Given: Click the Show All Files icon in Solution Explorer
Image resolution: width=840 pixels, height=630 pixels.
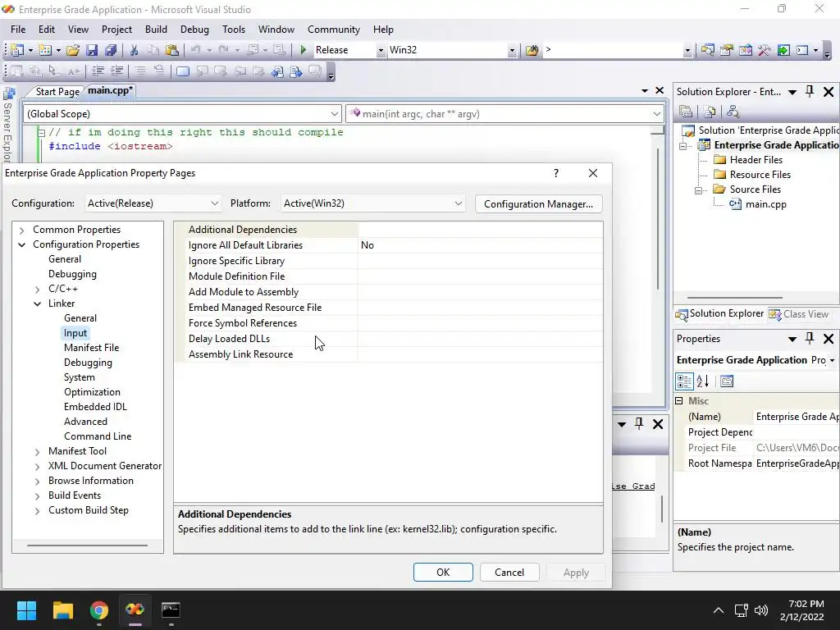Looking at the screenshot, I should pos(710,112).
